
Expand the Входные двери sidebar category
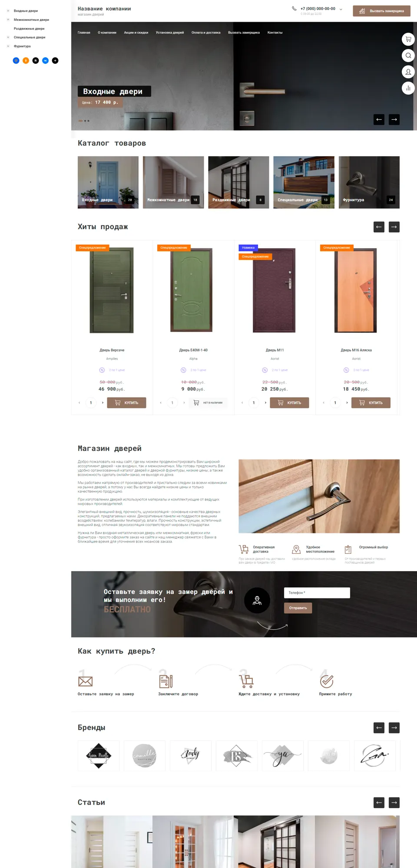(8, 11)
